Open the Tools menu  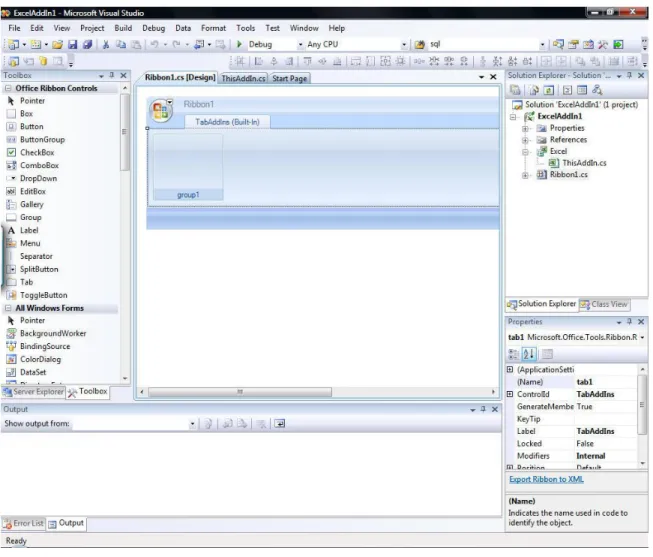(246, 28)
